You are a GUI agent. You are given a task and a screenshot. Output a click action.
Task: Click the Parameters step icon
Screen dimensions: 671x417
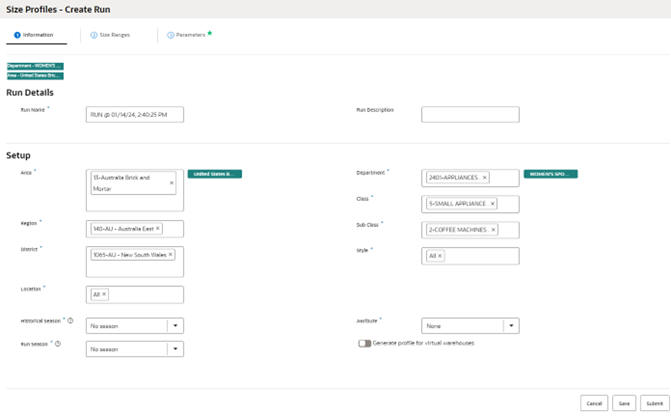point(170,35)
